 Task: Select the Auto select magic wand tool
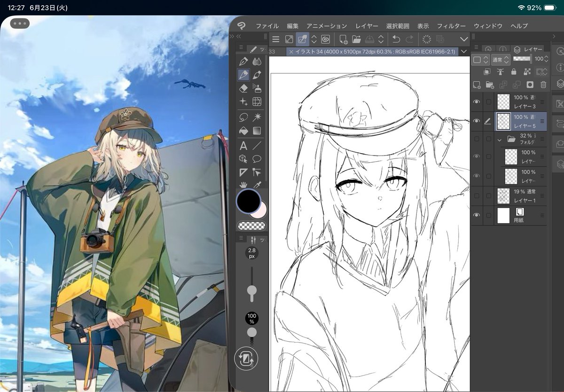pos(257,117)
